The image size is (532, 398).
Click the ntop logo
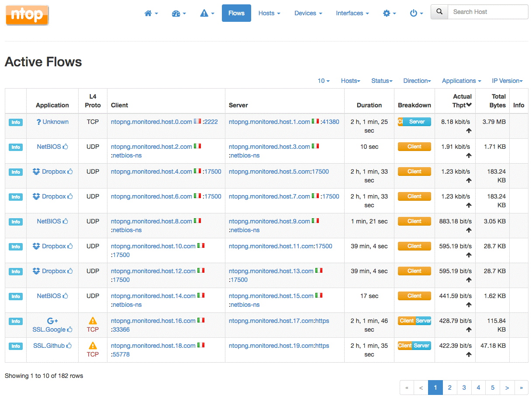coord(27,15)
